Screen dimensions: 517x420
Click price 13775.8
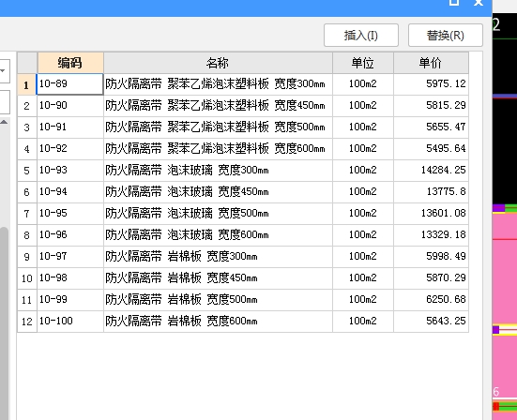tap(431, 191)
